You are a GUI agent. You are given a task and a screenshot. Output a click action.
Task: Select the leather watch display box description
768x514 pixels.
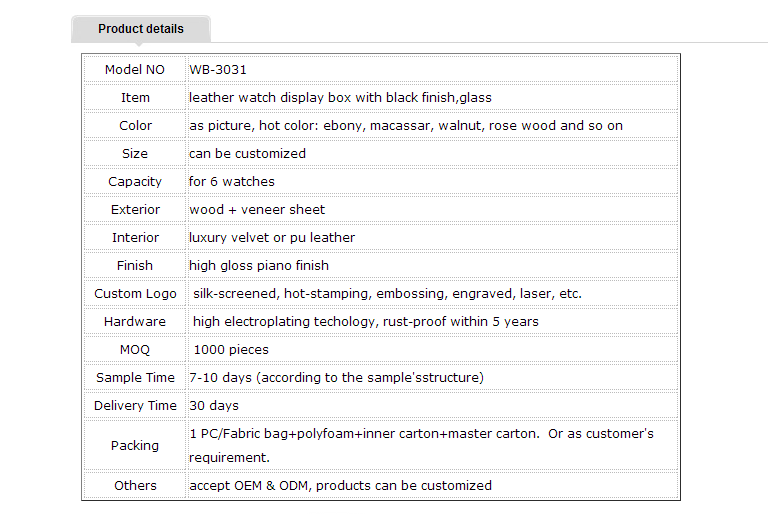click(340, 98)
